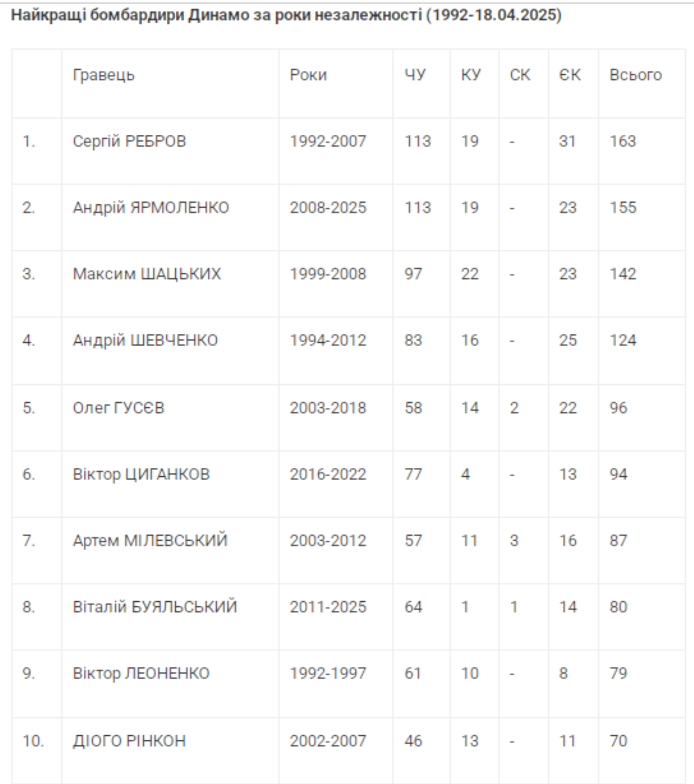The width and height of the screenshot is (694, 784).
Task: Click the ДІОГО РІНКОН name cell
Action: coord(129,741)
